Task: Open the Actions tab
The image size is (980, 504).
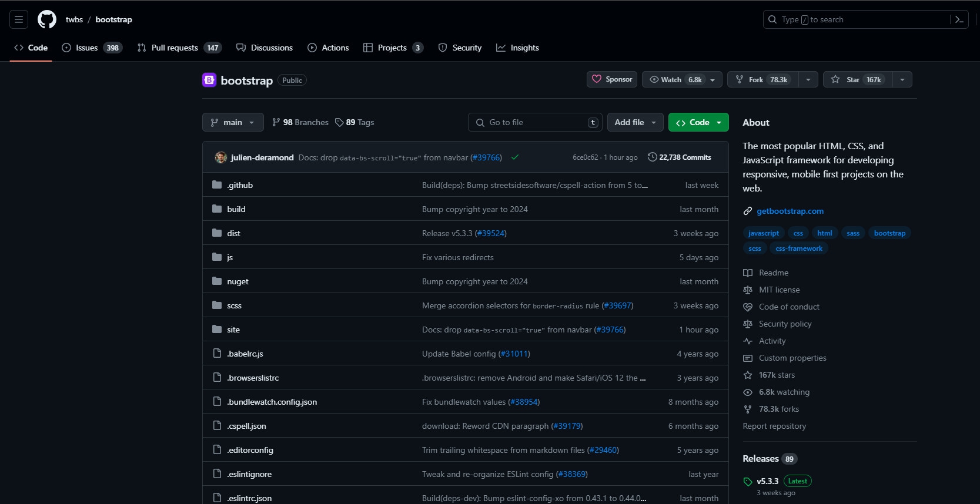Action: pyautogui.click(x=328, y=48)
